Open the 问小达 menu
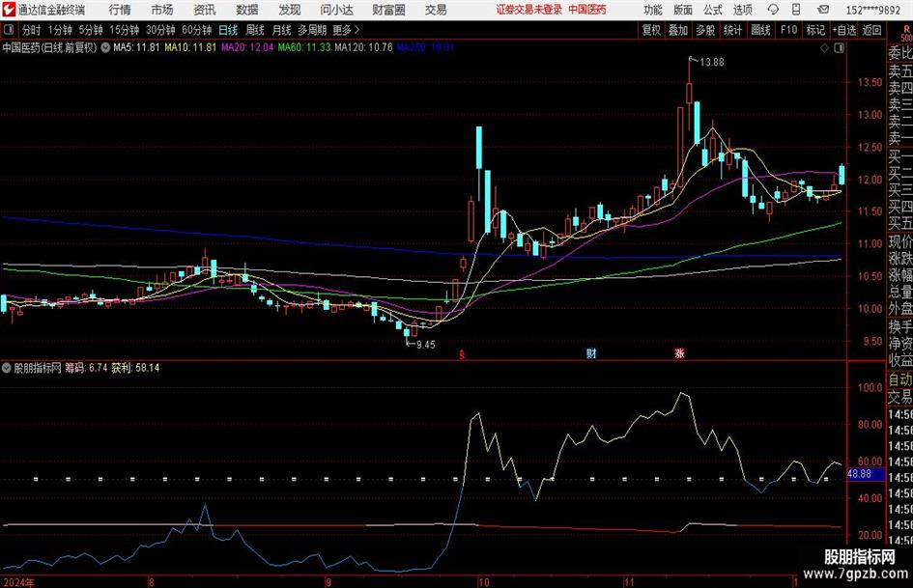The width and height of the screenshot is (913, 588). (336, 10)
